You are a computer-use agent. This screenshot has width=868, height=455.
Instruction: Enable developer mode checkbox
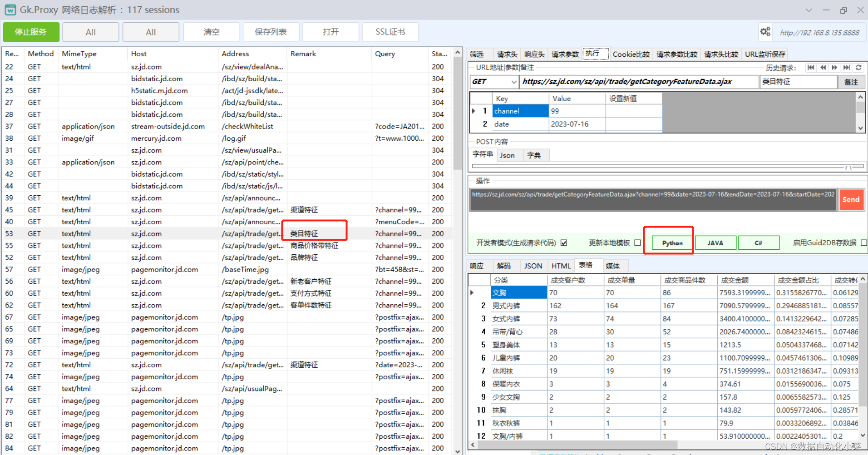coord(564,242)
